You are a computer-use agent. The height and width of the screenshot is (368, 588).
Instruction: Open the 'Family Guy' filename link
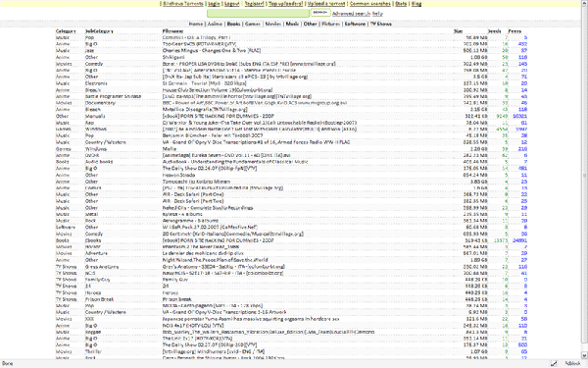[x=175, y=280]
